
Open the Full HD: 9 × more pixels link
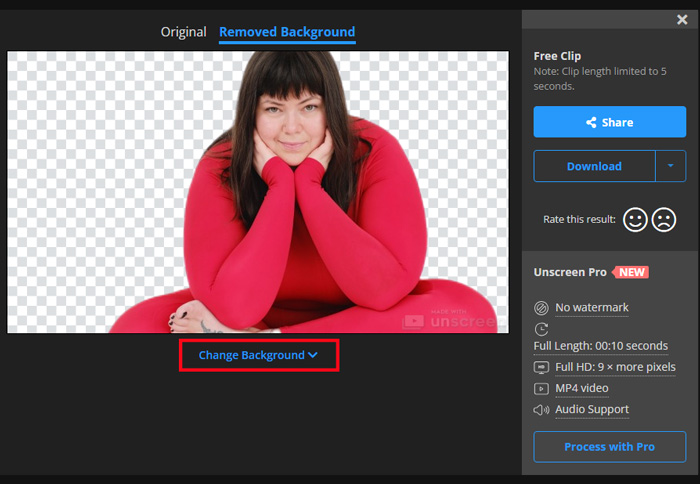pyautogui.click(x=615, y=367)
